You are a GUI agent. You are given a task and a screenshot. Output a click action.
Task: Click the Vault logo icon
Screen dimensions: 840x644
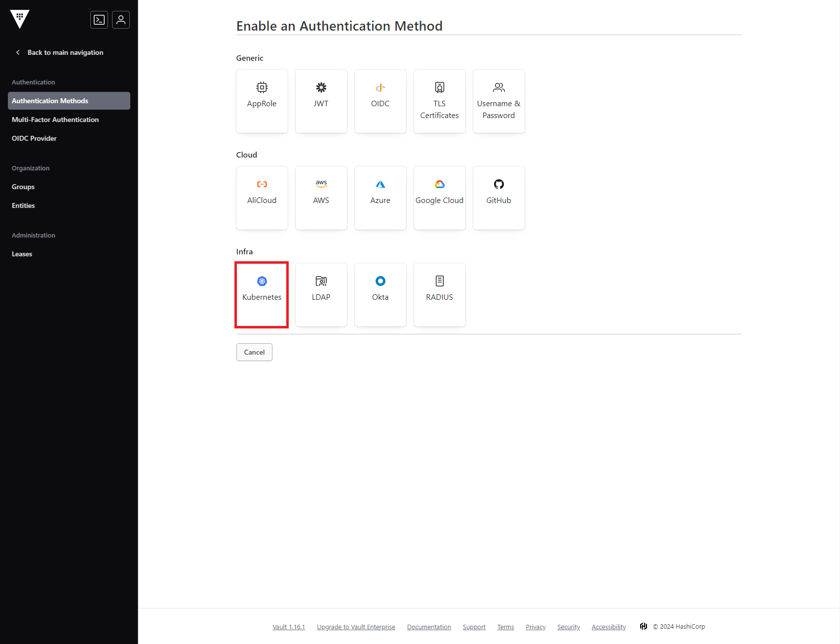[x=20, y=19]
